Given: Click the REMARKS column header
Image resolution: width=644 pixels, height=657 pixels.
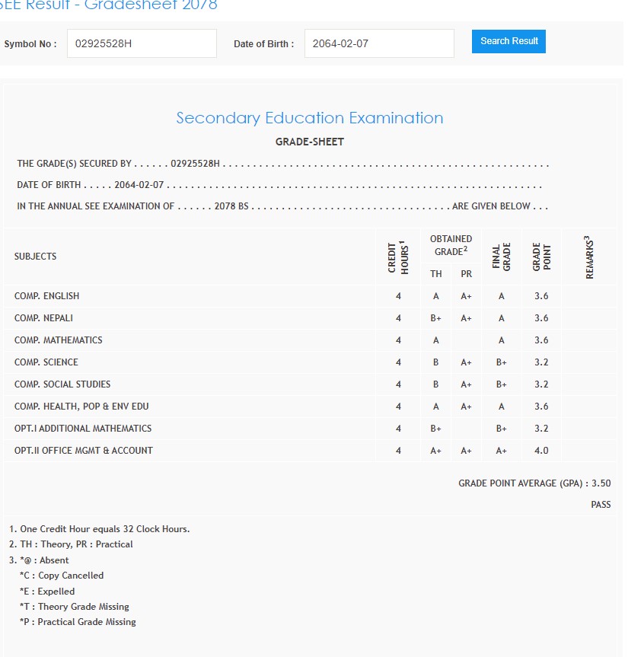Looking at the screenshot, I should coord(589,257).
